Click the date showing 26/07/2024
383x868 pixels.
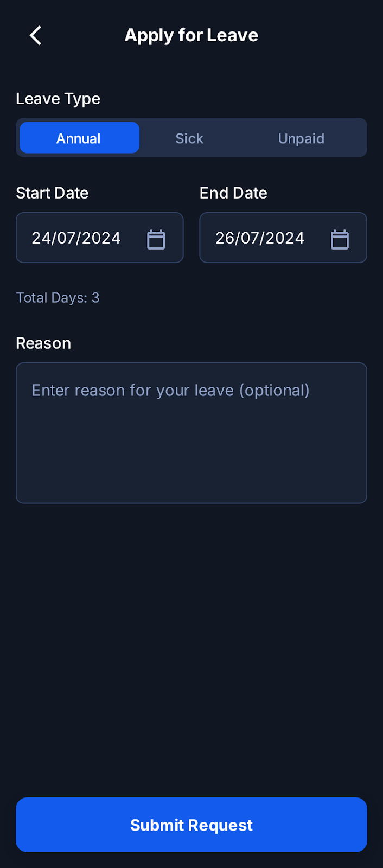coord(260,238)
